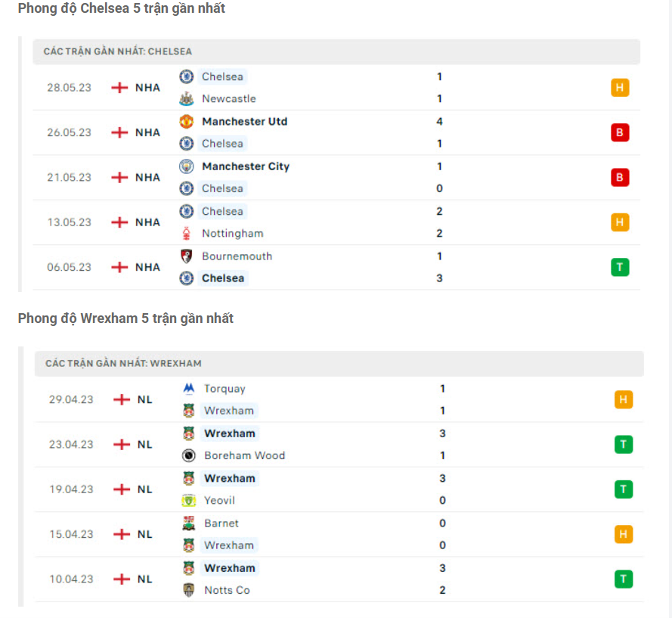The image size is (672, 618).
Task: Click the Bournemouth cherries crest icon
Action: pos(187,256)
